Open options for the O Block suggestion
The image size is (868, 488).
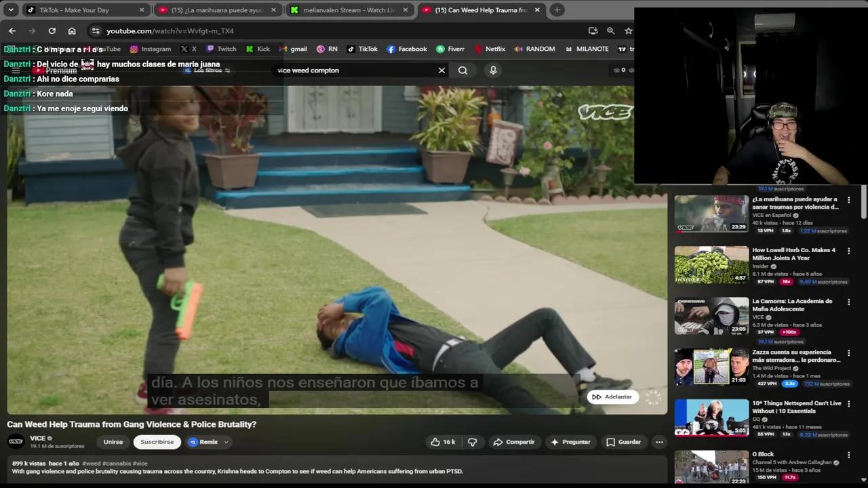click(x=848, y=455)
